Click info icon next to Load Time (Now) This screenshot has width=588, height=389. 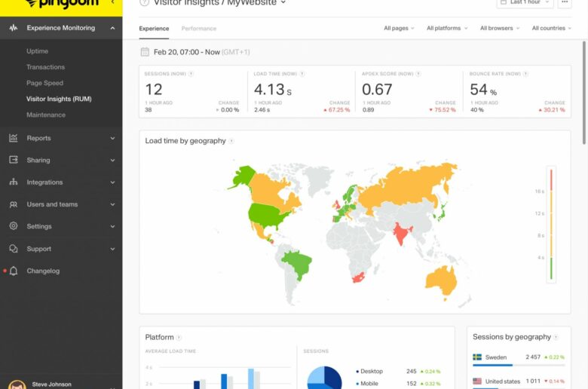click(x=302, y=74)
